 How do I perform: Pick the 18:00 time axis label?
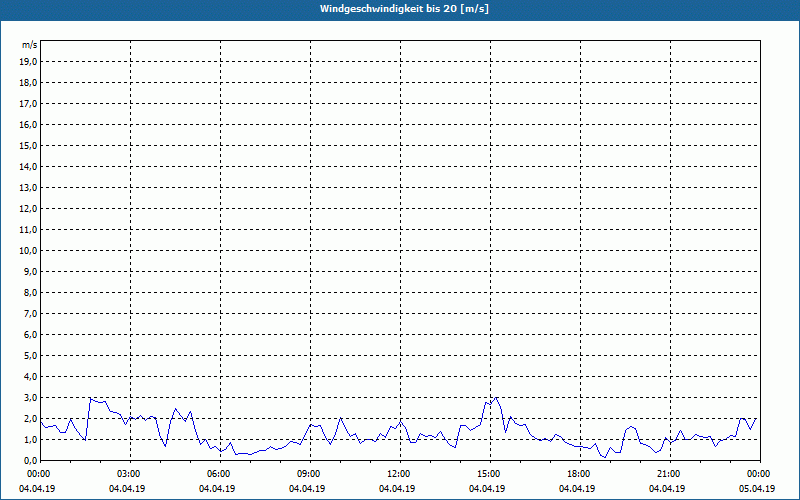tap(579, 473)
